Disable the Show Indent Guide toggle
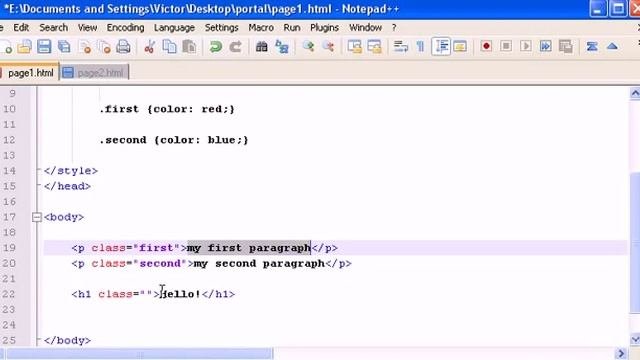 point(441,47)
